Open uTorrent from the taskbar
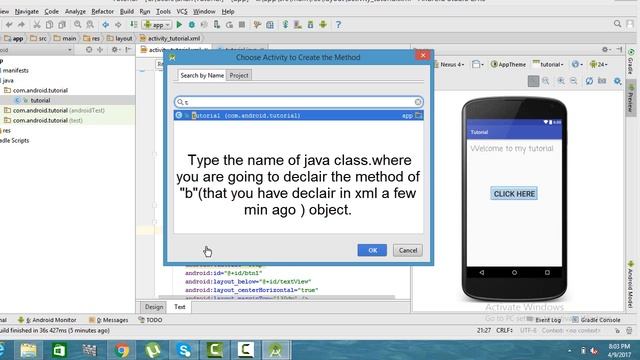640x360 pixels. point(153,350)
